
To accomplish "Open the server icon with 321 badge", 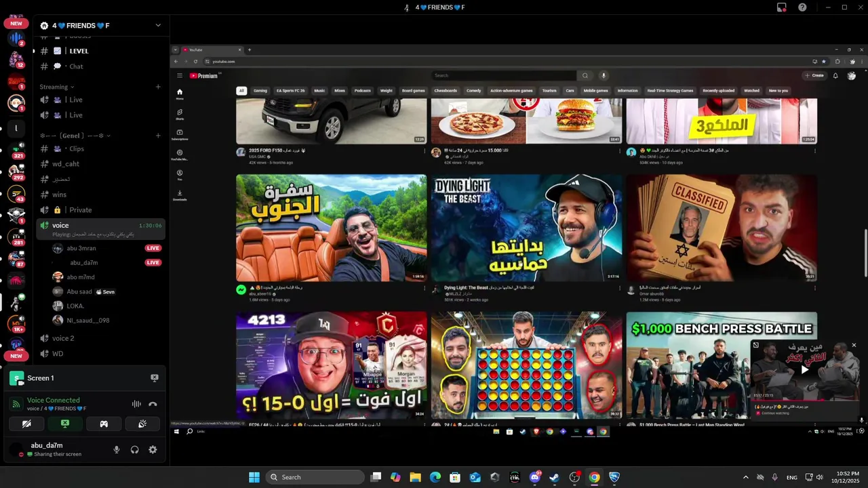I will 16,150.
